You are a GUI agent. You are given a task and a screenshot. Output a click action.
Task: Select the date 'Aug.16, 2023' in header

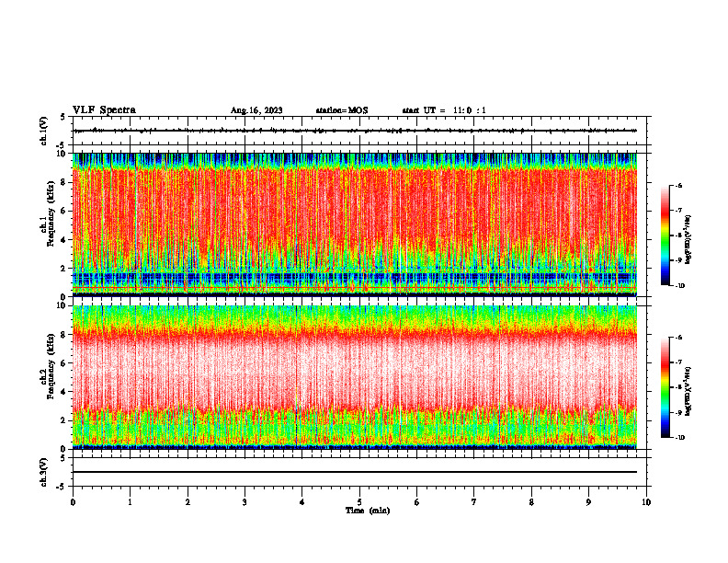pos(256,110)
